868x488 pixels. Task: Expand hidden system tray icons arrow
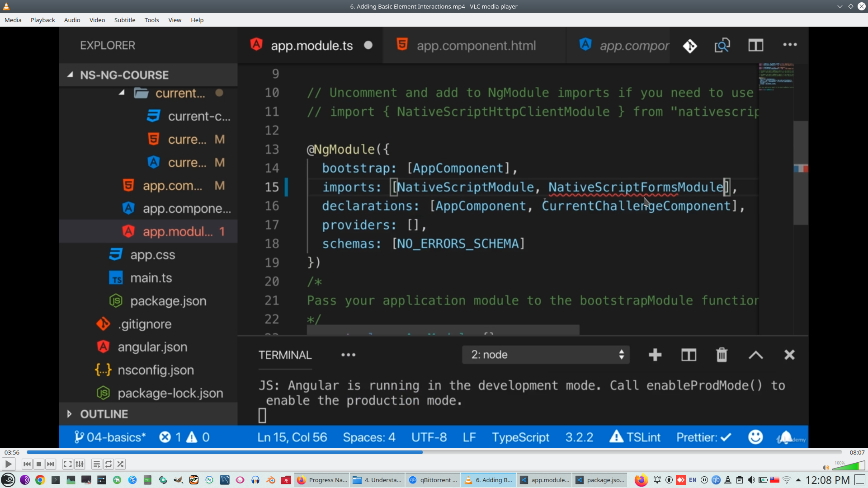tap(798, 480)
